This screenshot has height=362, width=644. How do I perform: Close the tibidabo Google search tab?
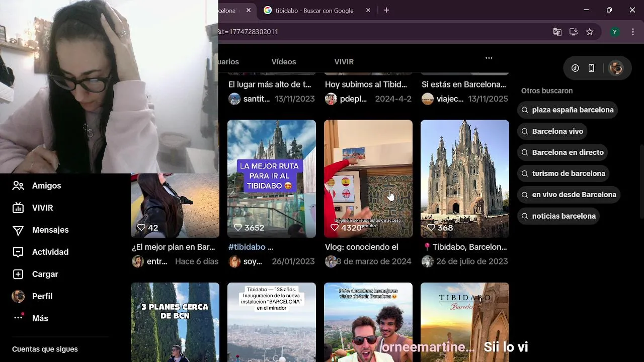[368, 10]
